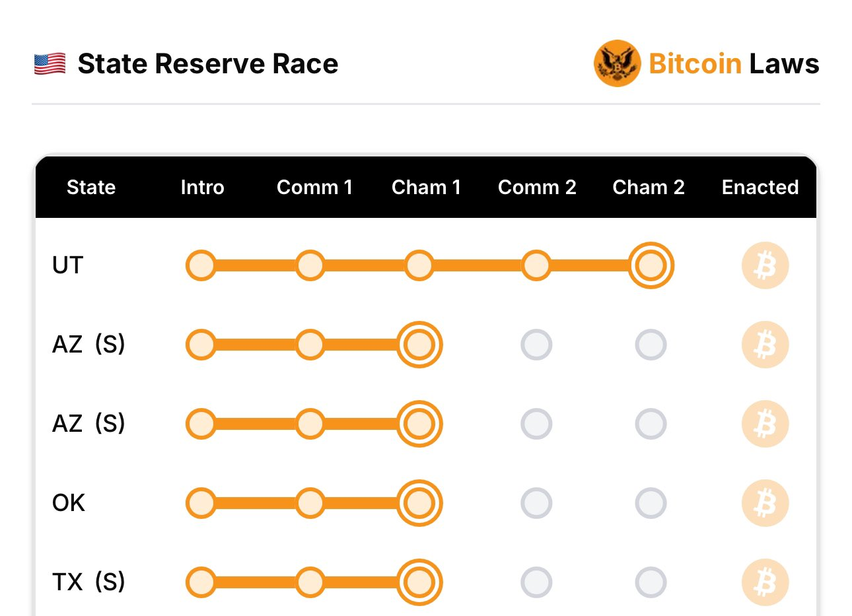Select the gray Comm 2 circle for OK
This screenshot has width=852, height=616.
point(536,503)
